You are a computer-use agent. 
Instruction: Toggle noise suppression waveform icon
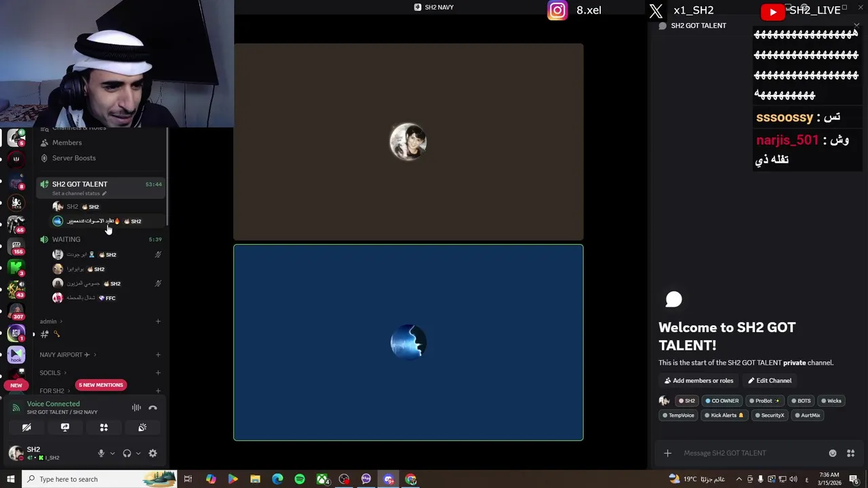click(136, 408)
